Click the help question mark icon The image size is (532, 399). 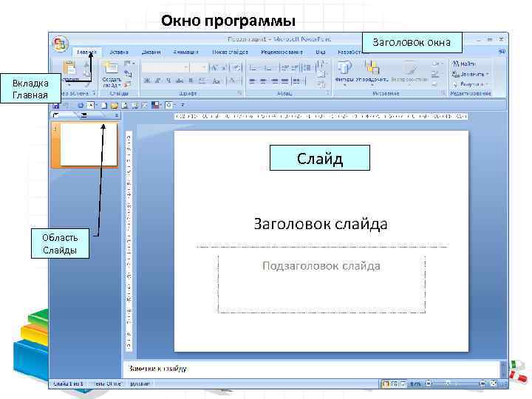pos(502,52)
